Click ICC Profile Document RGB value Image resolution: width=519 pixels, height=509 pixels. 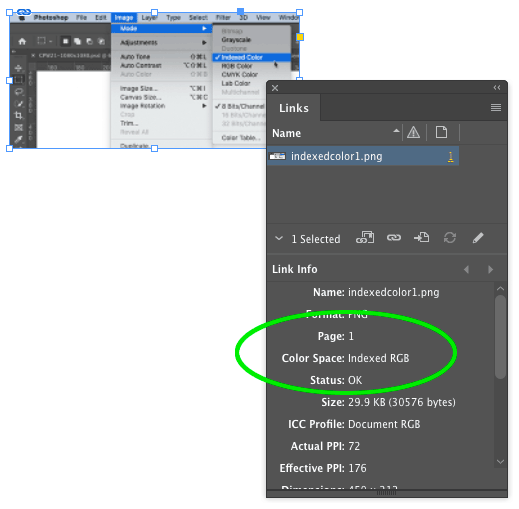click(384, 424)
